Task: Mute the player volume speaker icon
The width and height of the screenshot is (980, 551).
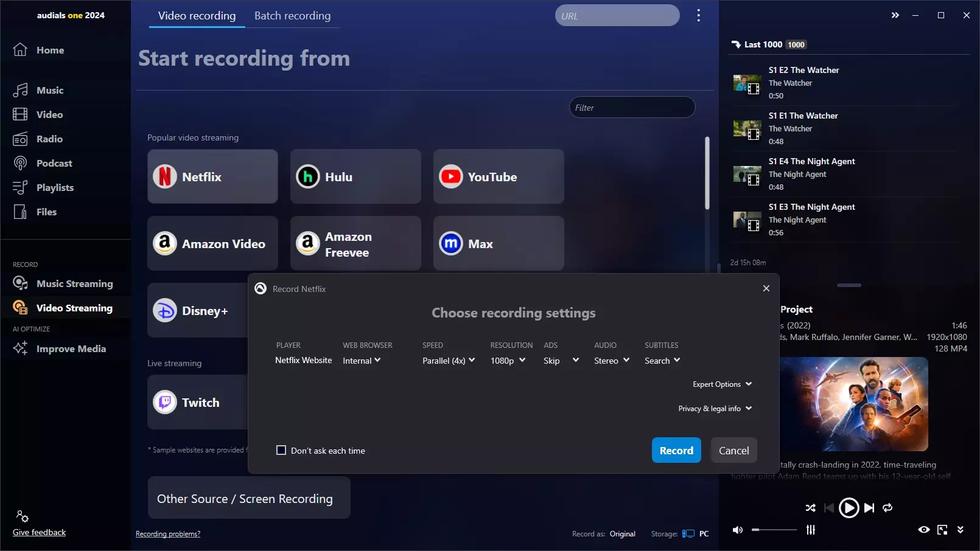Action: (x=737, y=530)
